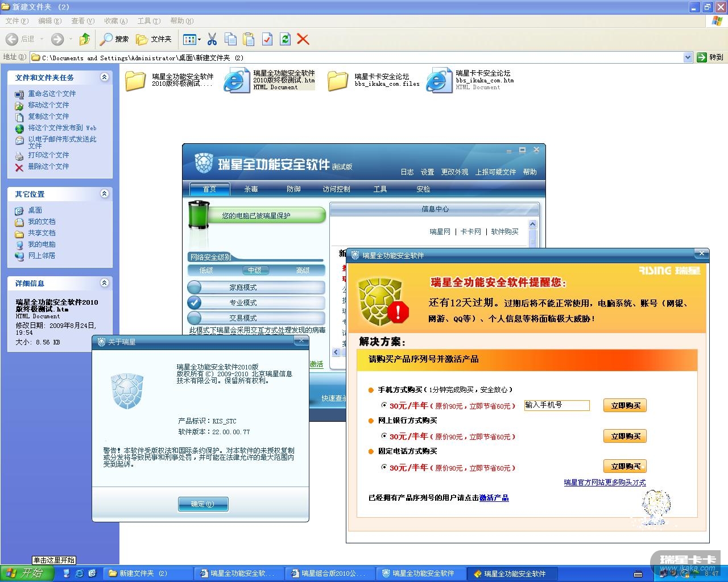Open the 收藏 menu in Explorer
728x582 pixels.
[x=115, y=21]
